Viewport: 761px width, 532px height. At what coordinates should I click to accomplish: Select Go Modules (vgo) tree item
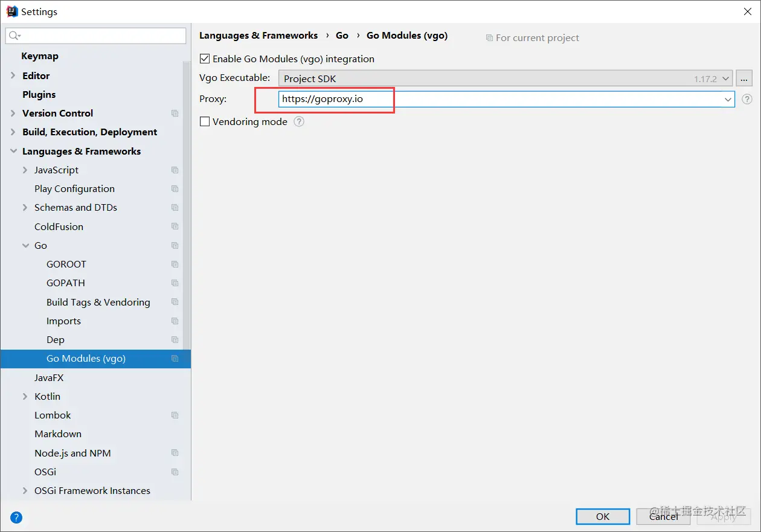[x=95, y=359]
